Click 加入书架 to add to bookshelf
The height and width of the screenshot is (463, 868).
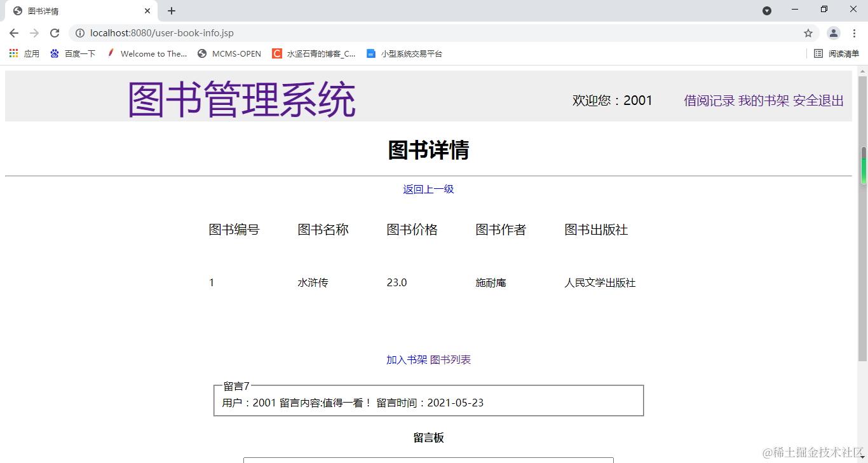(406, 359)
